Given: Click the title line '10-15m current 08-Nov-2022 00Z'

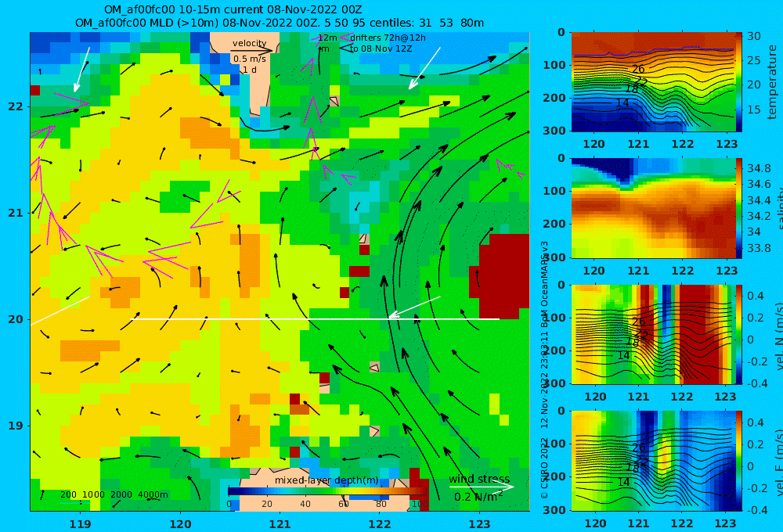Looking at the screenshot, I should pos(262,10).
